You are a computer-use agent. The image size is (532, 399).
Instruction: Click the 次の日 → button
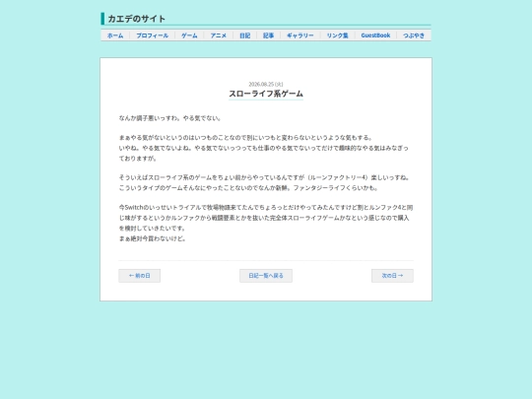(x=392, y=276)
